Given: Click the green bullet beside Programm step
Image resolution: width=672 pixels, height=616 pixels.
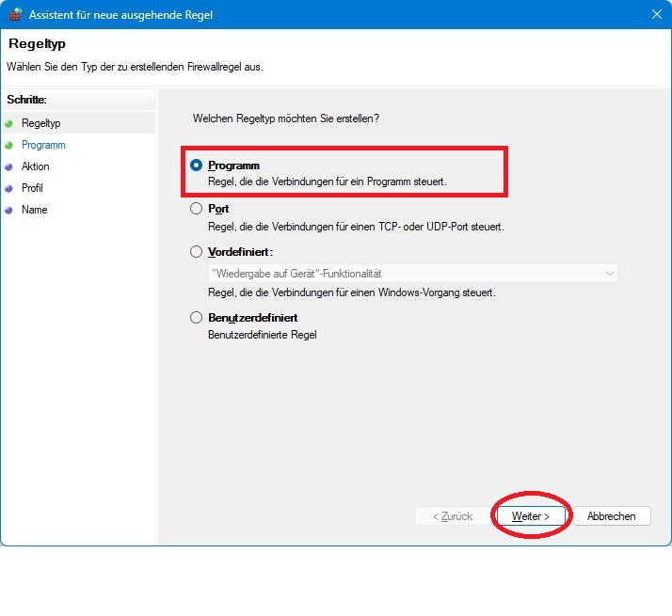Looking at the screenshot, I should (8, 145).
